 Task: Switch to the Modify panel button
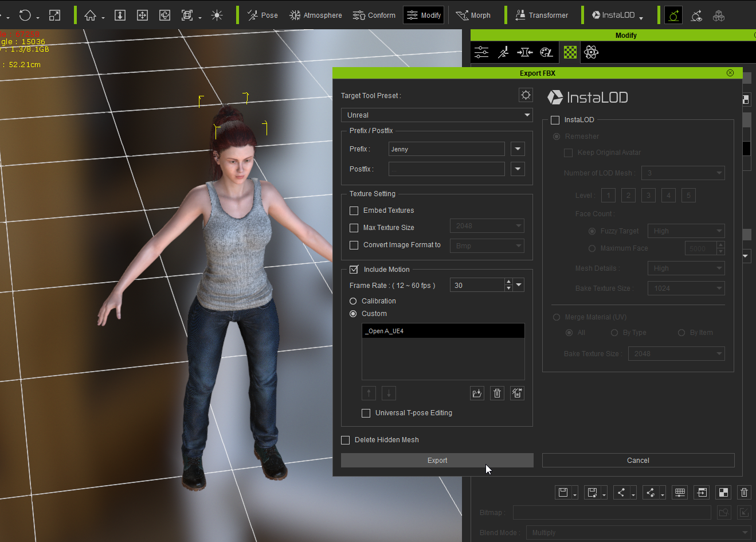[x=424, y=15]
